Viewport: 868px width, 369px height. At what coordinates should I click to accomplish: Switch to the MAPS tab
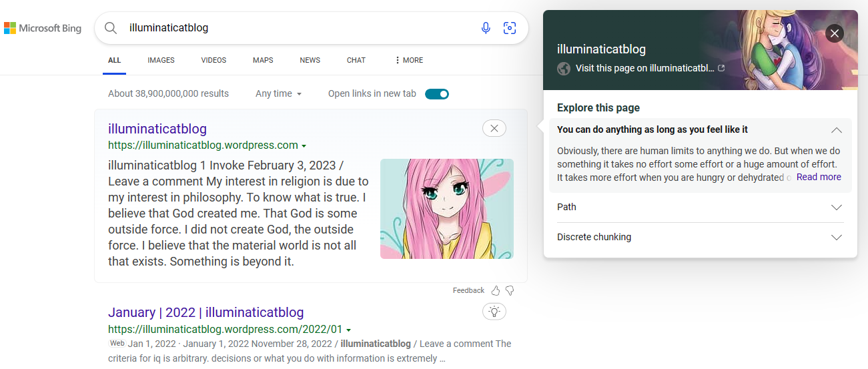pos(263,60)
